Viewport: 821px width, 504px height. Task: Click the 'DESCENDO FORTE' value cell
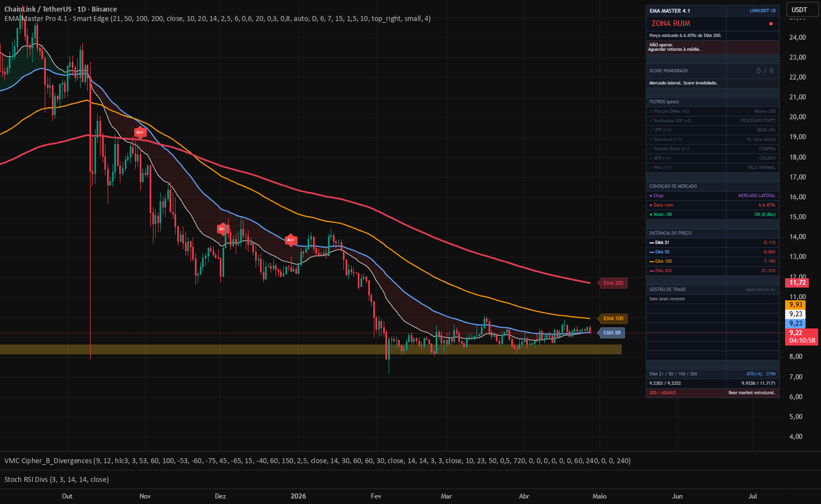[x=758, y=120]
